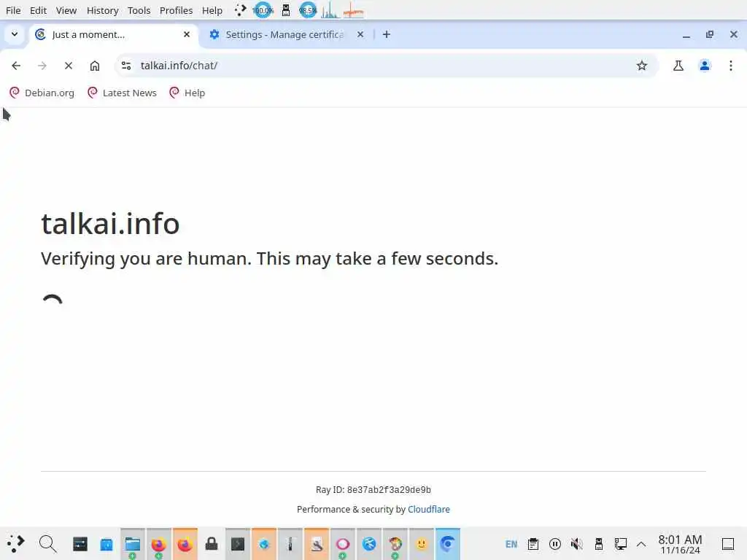The height and width of the screenshot is (560, 747).
Task: Open the first Firefox taskbar icon
Action: coord(158,543)
